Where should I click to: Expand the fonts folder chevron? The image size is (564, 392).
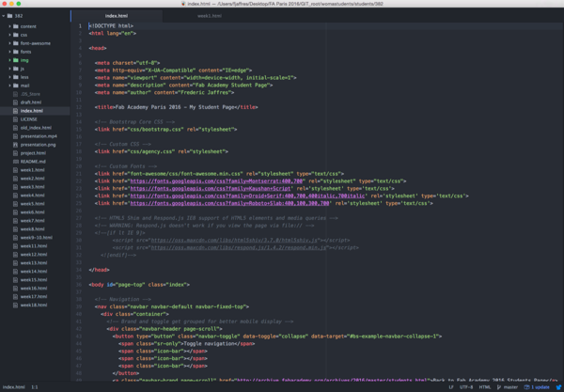click(9, 52)
